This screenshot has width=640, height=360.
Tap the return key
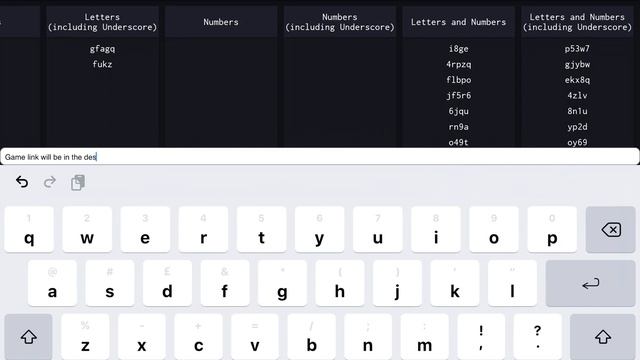click(x=591, y=283)
